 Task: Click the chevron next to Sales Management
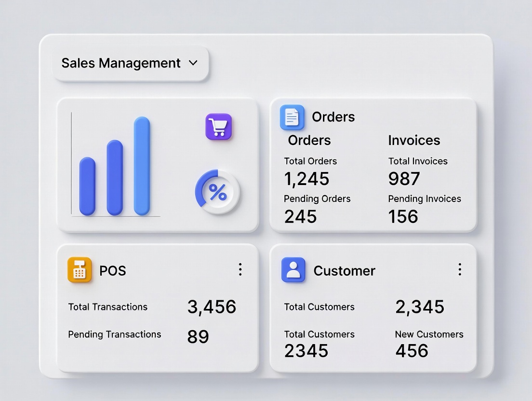pos(193,63)
